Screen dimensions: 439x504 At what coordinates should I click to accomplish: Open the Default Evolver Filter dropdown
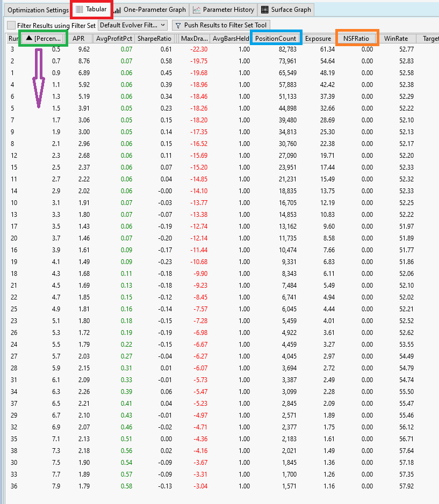pos(133,25)
